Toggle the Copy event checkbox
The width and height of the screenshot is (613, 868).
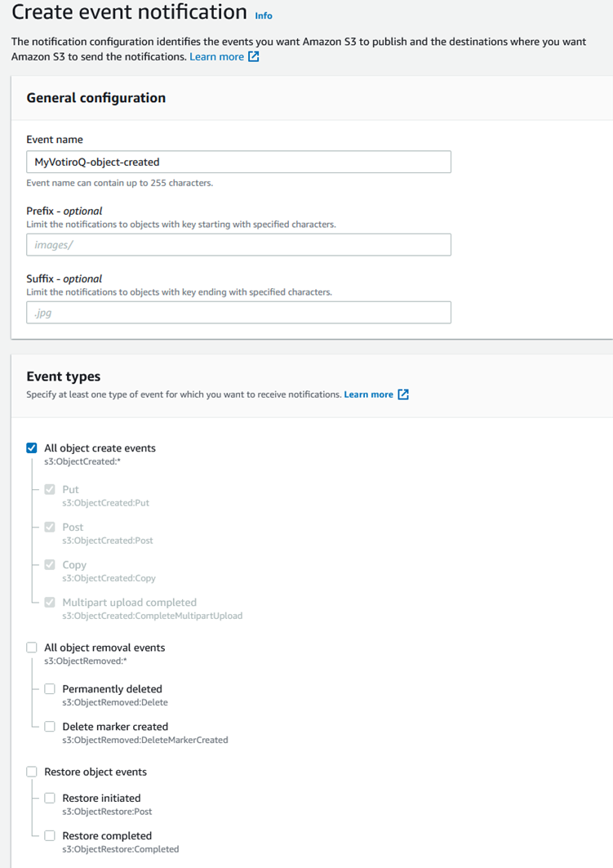[x=50, y=564]
